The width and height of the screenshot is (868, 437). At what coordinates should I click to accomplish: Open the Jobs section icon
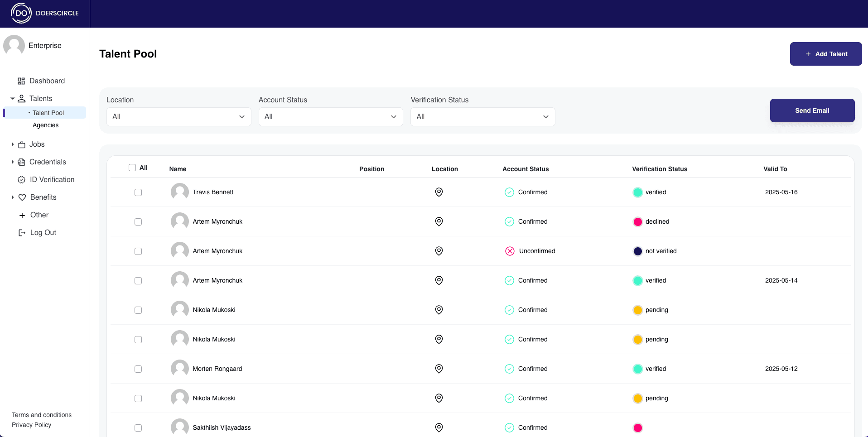tap(22, 144)
